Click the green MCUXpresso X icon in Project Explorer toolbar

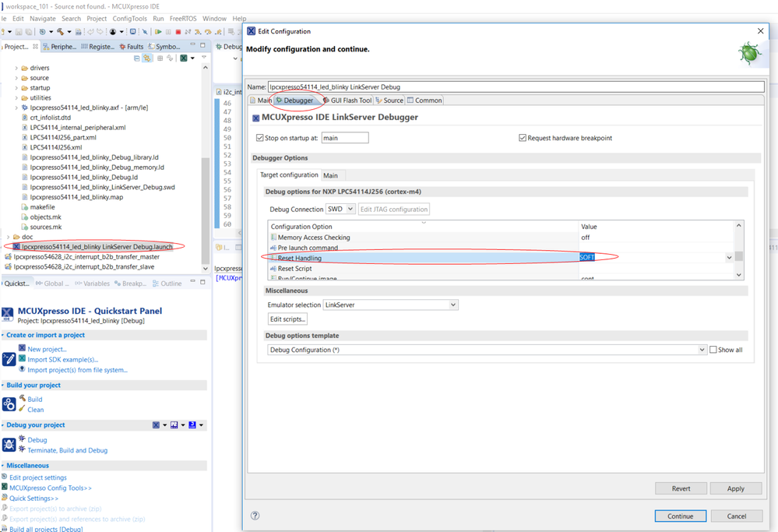click(184, 58)
